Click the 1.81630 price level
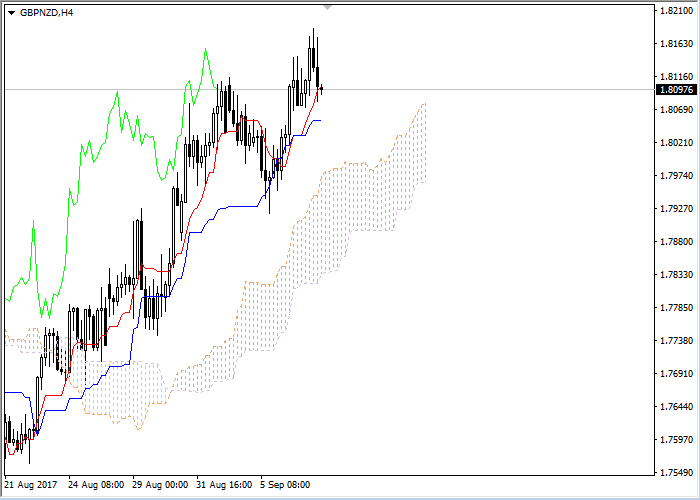Image resolution: width=700 pixels, height=500 pixels. tap(676, 44)
